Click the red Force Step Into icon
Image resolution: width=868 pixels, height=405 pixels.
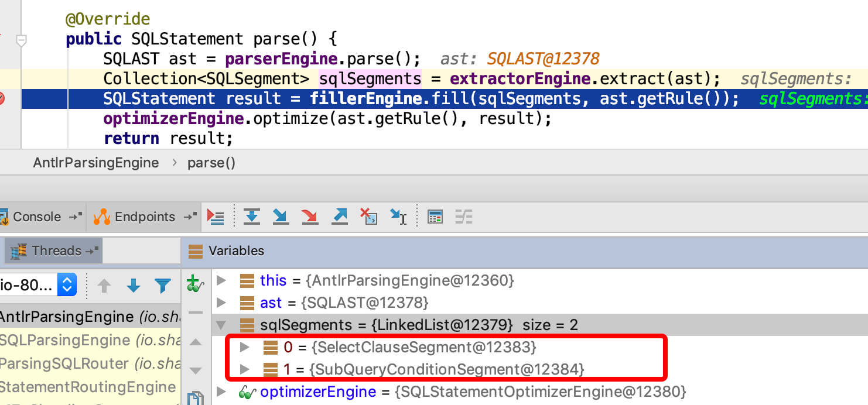tap(310, 217)
